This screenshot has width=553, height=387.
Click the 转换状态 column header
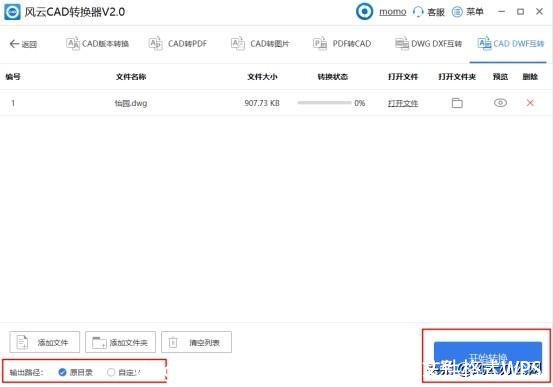pos(333,77)
